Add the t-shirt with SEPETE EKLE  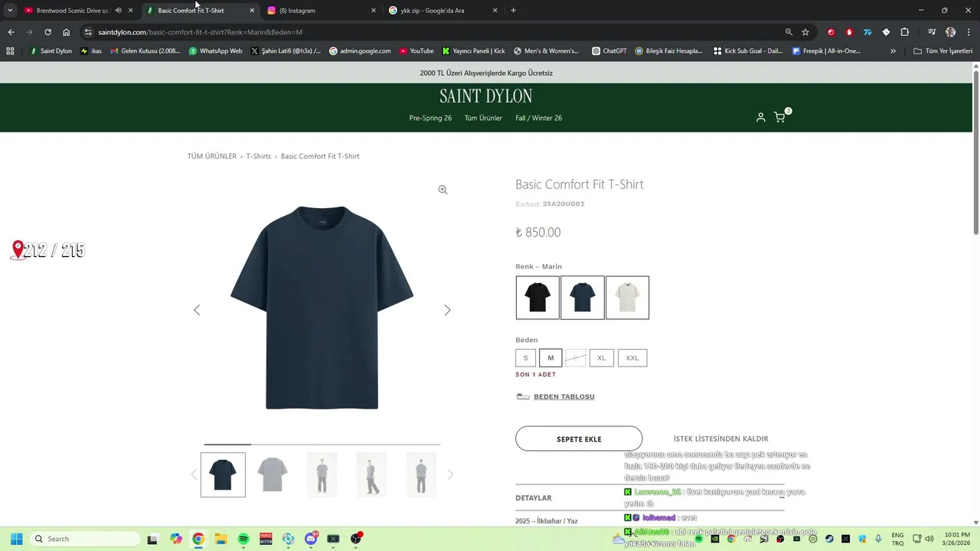(579, 439)
